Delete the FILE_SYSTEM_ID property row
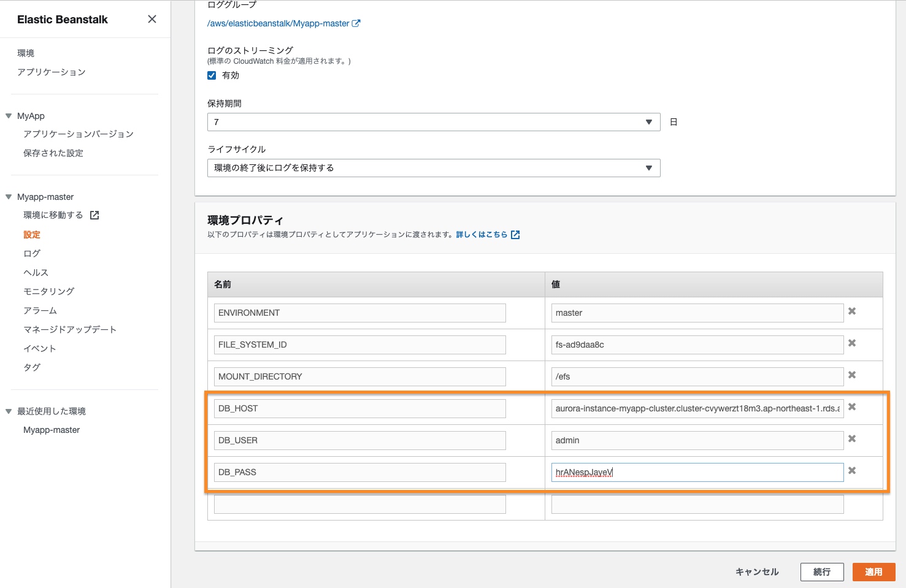Screen dimensions: 906x588 (x=852, y=343)
